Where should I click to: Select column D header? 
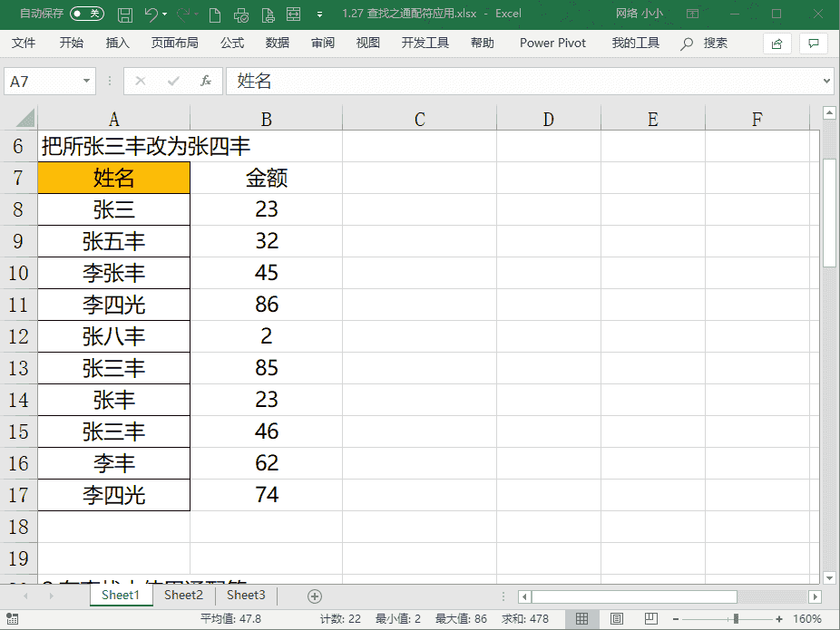[x=549, y=119]
